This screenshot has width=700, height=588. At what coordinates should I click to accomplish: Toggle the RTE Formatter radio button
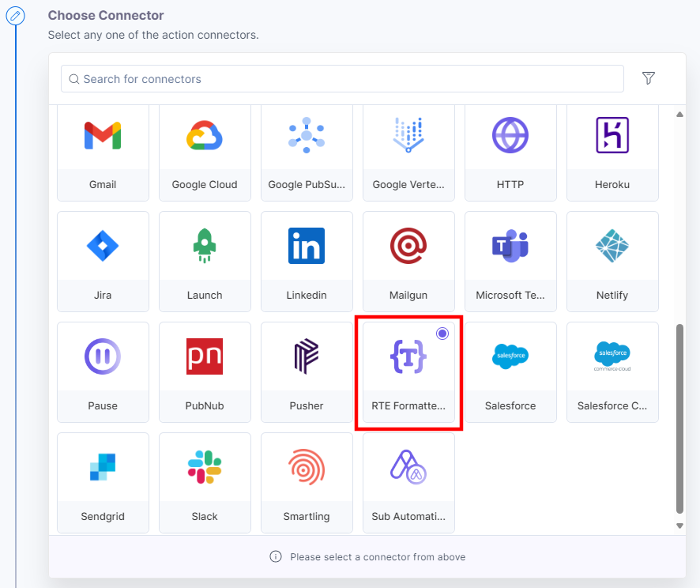[x=443, y=334]
